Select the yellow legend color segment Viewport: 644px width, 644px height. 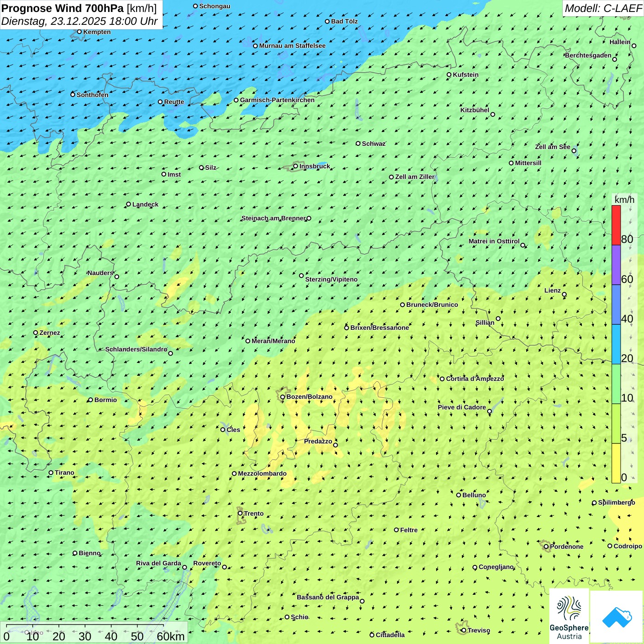(x=616, y=463)
